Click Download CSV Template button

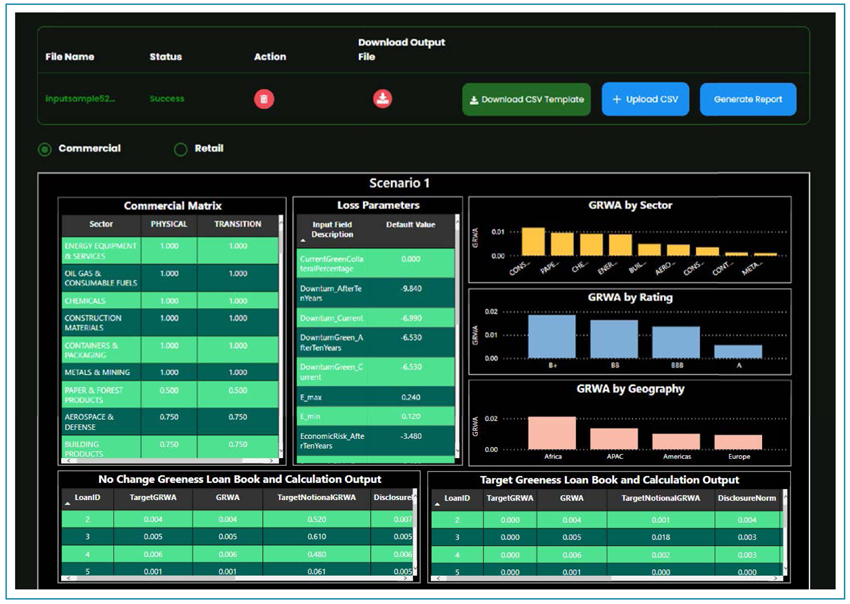pos(526,99)
